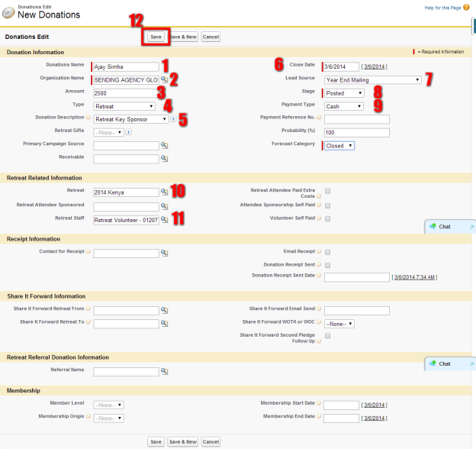Click lookup icon beside Retreat field
The height and width of the screenshot is (449, 476).
click(x=164, y=192)
